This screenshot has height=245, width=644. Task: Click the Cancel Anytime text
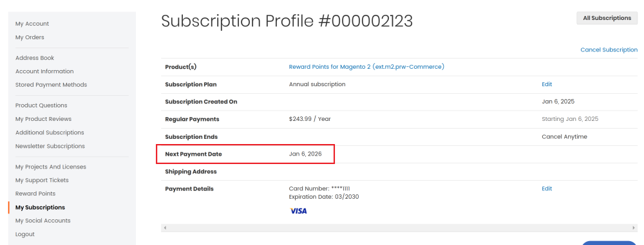pos(564,137)
